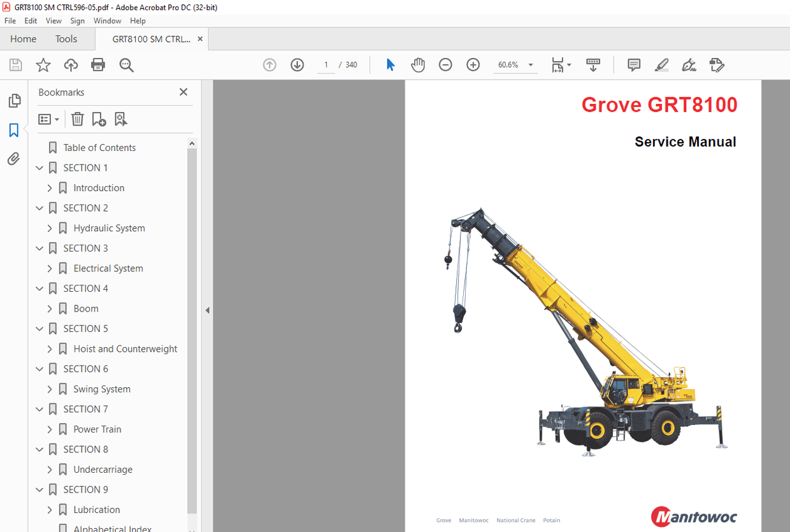The height and width of the screenshot is (532, 790).
Task: Go to SECTION 3 bookmark
Action: pyautogui.click(x=86, y=248)
